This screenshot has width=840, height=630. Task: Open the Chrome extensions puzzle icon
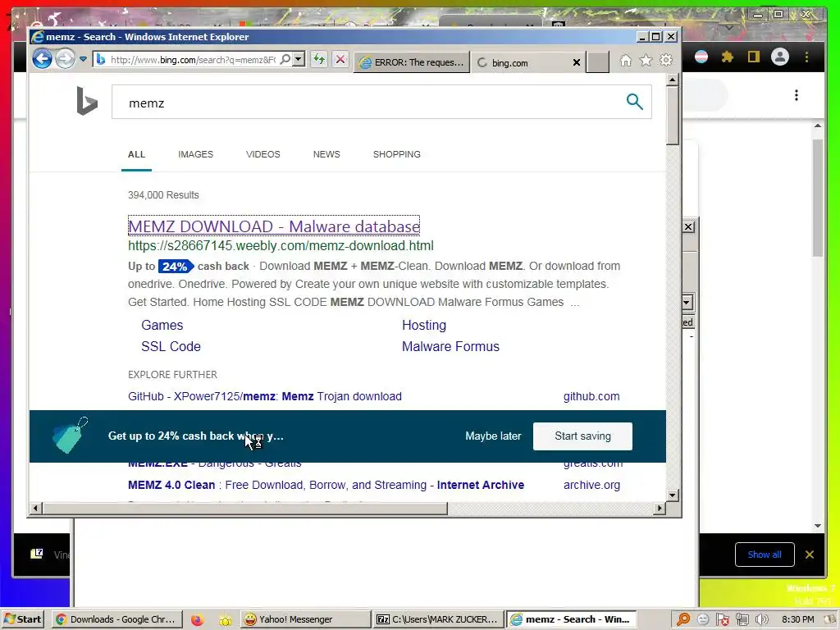click(x=728, y=57)
